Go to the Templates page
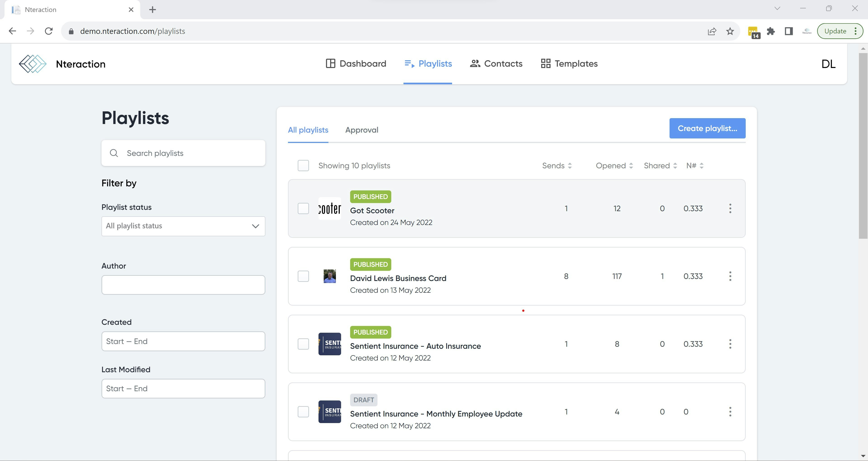The height and width of the screenshot is (461, 868). 569,64
